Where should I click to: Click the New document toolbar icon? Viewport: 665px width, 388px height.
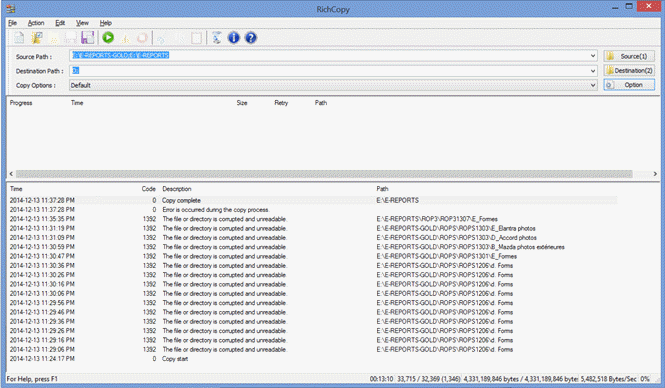(19, 38)
